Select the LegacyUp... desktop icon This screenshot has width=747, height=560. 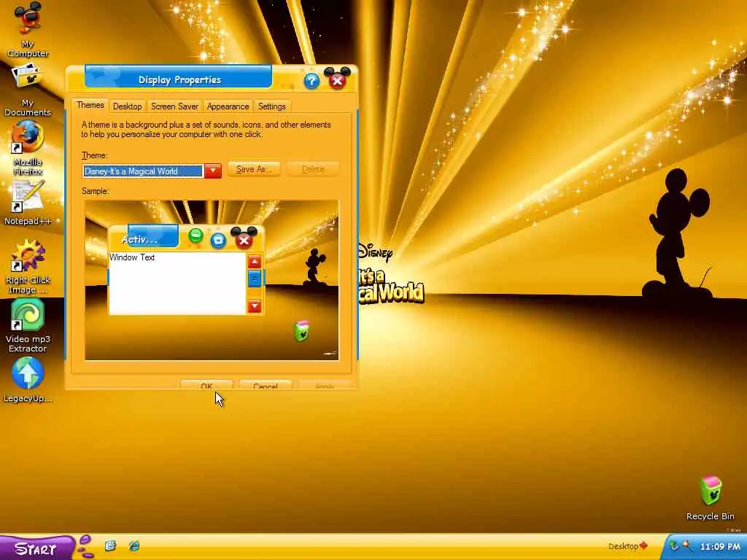(28, 380)
